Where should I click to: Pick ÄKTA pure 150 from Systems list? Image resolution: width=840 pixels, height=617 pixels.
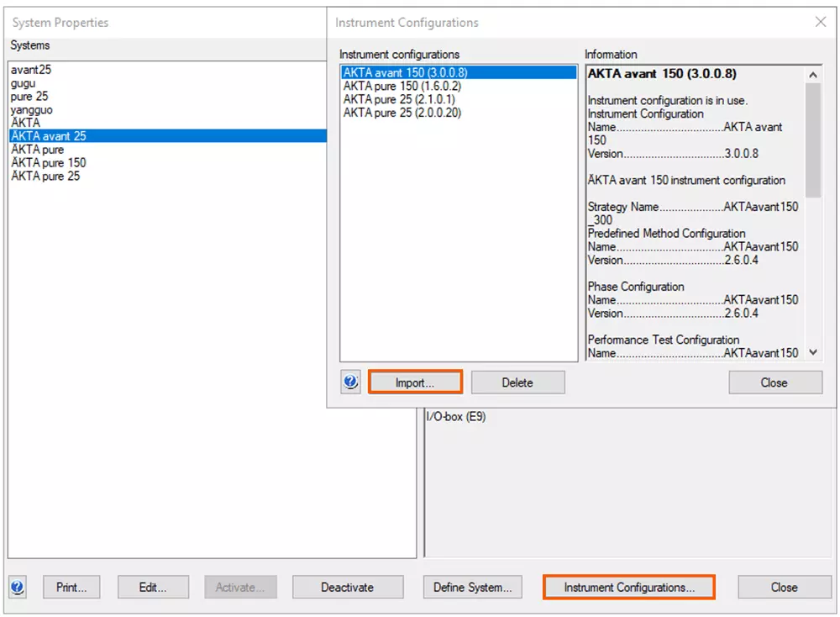49,163
